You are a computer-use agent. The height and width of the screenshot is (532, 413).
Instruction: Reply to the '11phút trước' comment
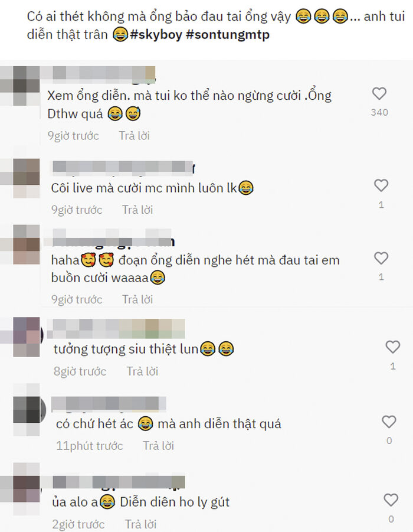[158, 445]
